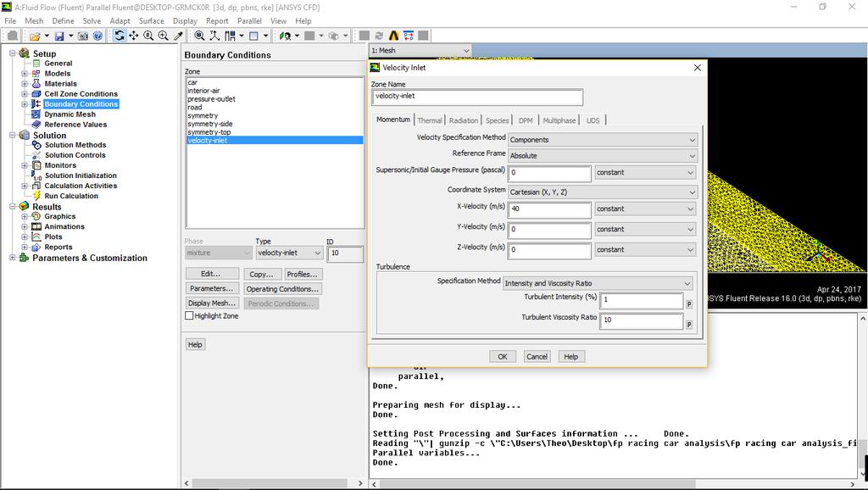Image resolution: width=868 pixels, height=490 pixels.
Task: Click the Display Mesh... button
Action: click(212, 303)
